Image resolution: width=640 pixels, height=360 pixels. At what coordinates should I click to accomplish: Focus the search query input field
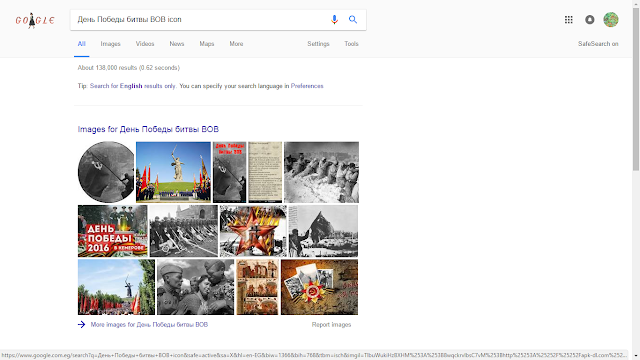[x=200, y=20]
